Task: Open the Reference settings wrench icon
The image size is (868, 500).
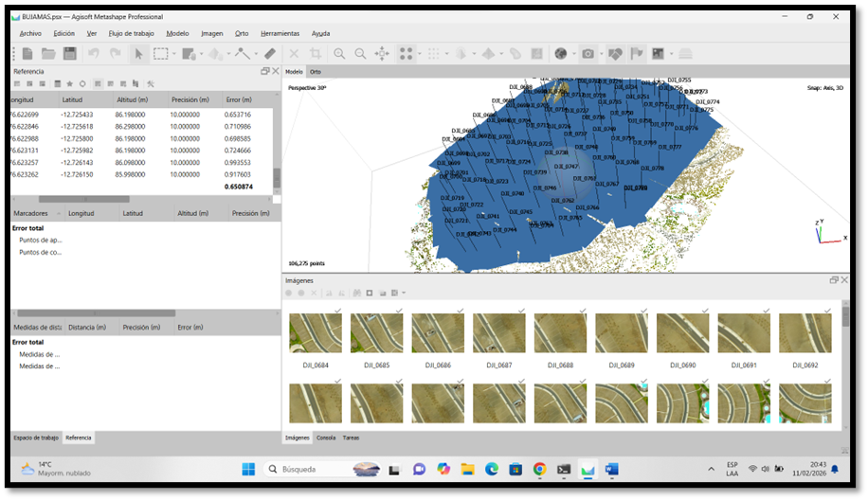Action: tap(151, 84)
